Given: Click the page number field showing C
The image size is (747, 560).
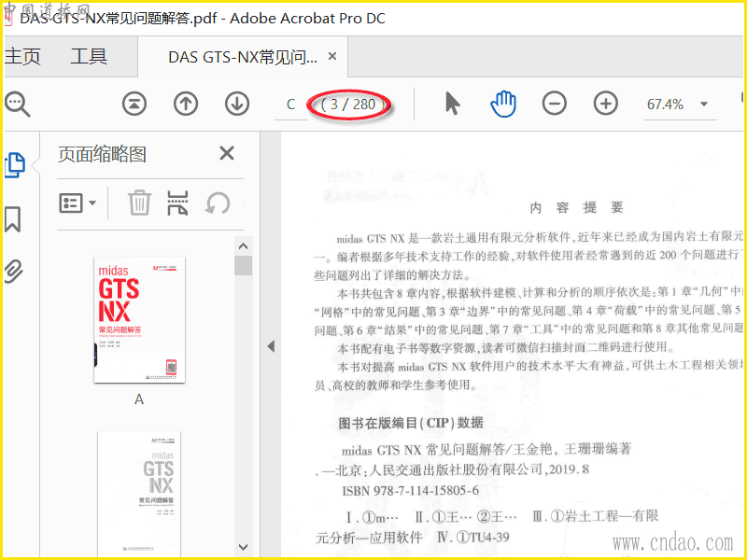Looking at the screenshot, I should click(x=291, y=105).
